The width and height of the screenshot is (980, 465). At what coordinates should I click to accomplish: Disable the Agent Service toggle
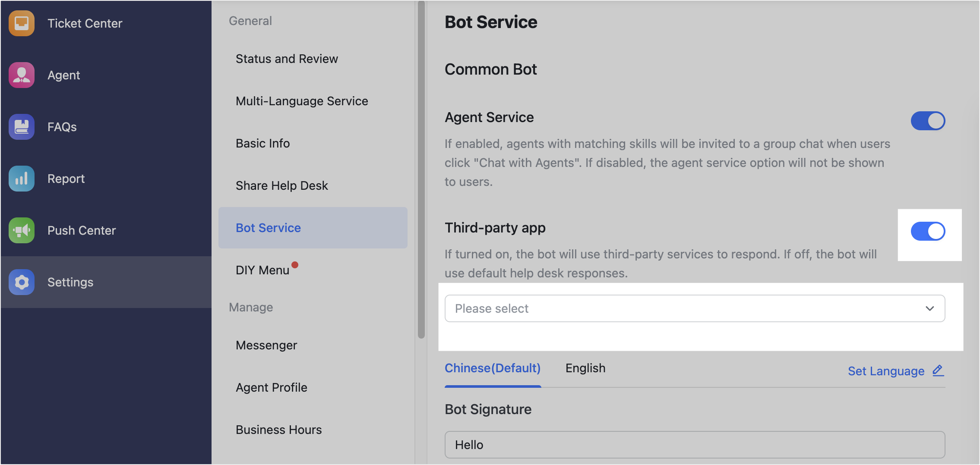click(x=928, y=121)
